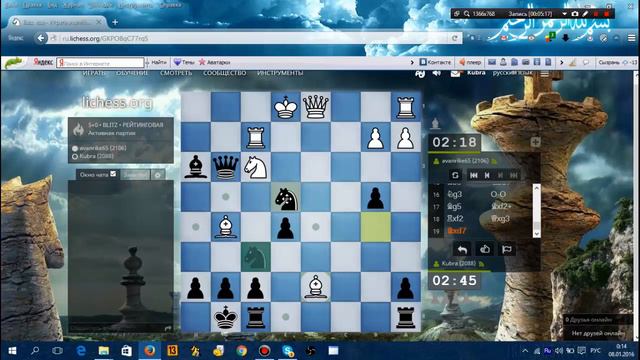640x360 pixels.
Task: Open Firefox downloads arrow icon
Action: click(x=566, y=38)
